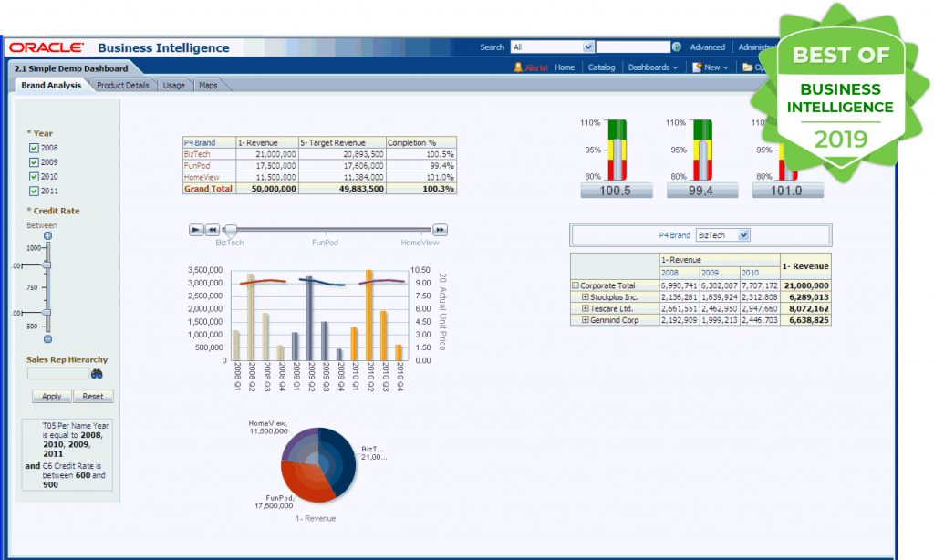Viewport: 934px width, 560px height.
Task: Click the lower Credit Rate slider handle
Action: click(47, 313)
